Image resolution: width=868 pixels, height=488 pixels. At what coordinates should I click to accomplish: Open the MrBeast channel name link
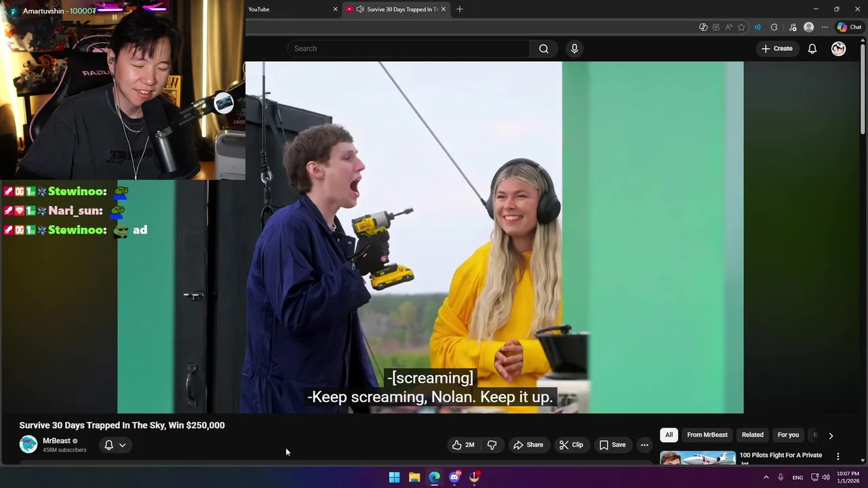56,441
